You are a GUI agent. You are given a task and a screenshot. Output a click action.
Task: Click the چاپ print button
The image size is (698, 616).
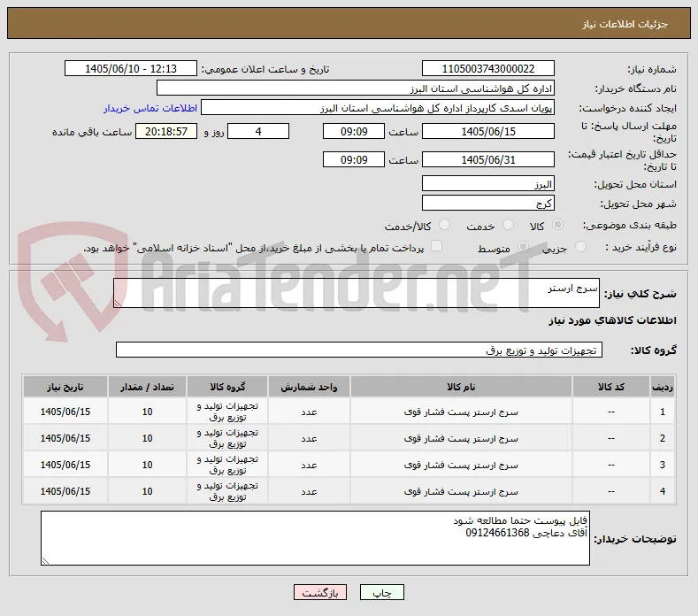[x=382, y=592]
